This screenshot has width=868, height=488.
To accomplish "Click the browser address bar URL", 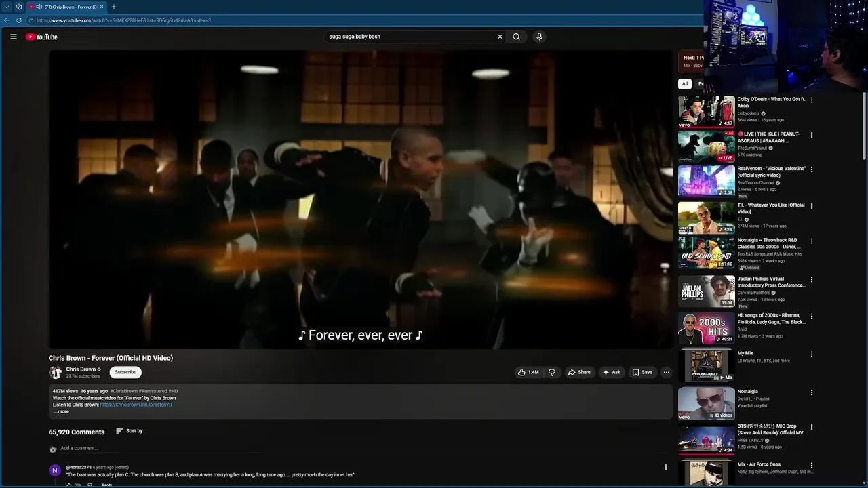I will pyautogui.click(x=123, y=20).
